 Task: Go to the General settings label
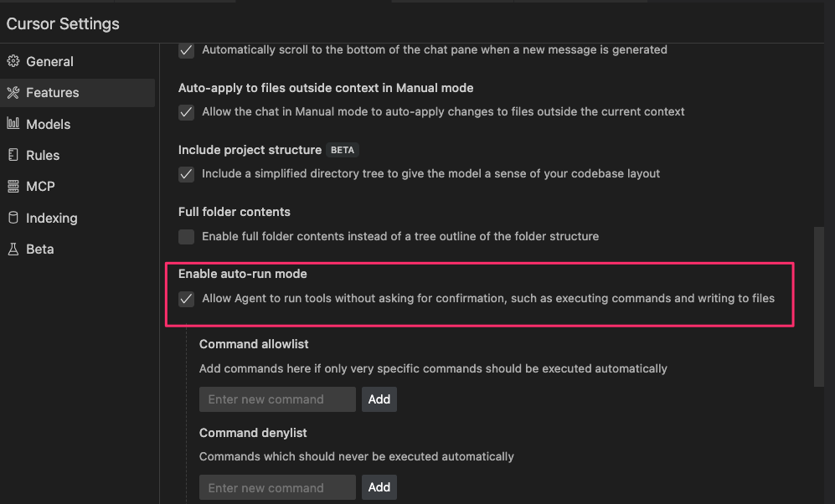coord(50,61)
